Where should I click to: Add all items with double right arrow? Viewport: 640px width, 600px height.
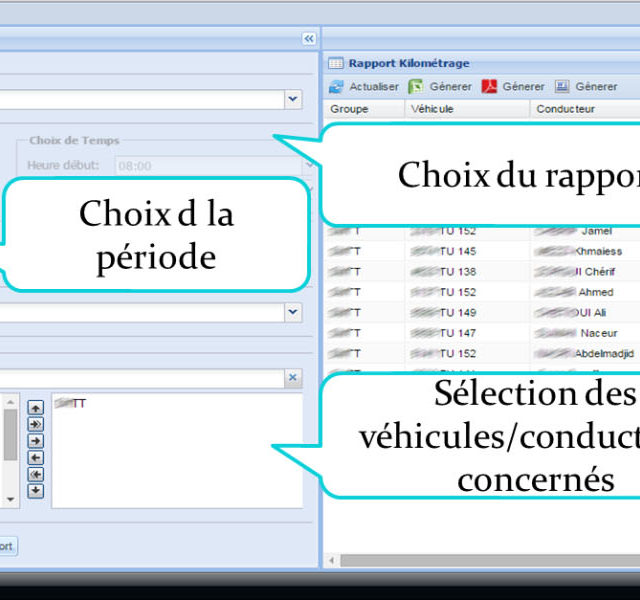point(36,424)
